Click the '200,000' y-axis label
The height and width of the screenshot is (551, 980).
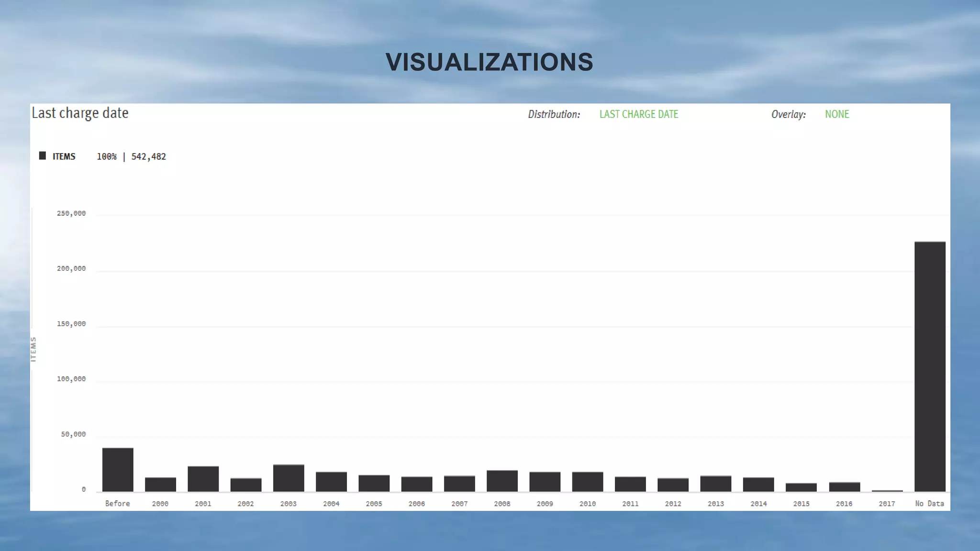point(71,268)
